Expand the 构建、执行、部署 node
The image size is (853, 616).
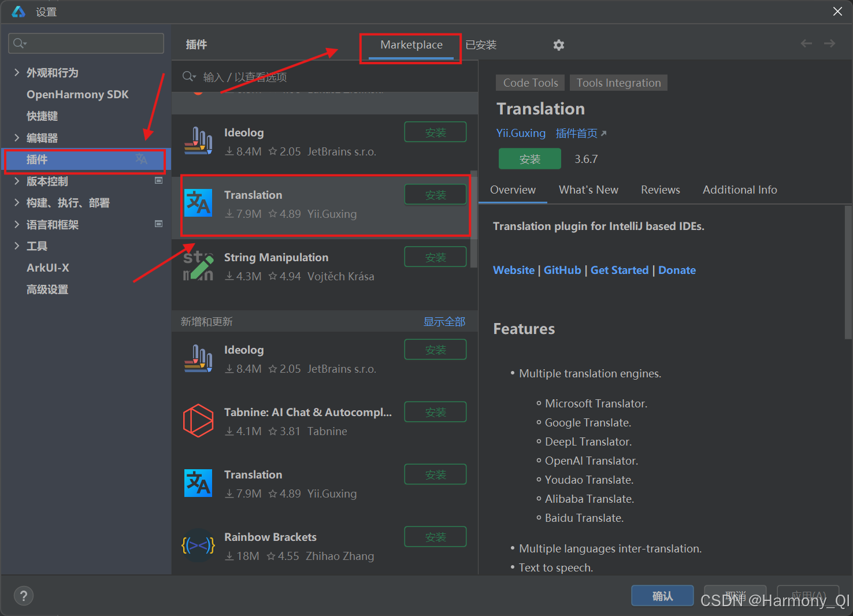(x=17, y=202)
